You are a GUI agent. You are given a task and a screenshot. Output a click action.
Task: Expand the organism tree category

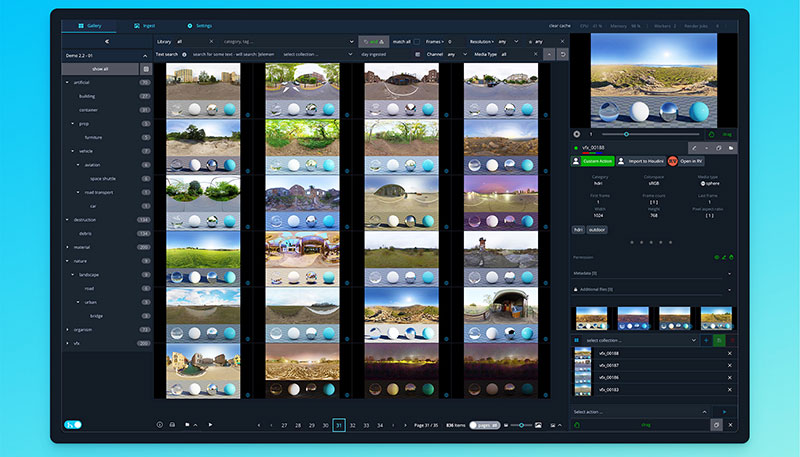pyautogui.click(x=67, y=330)
